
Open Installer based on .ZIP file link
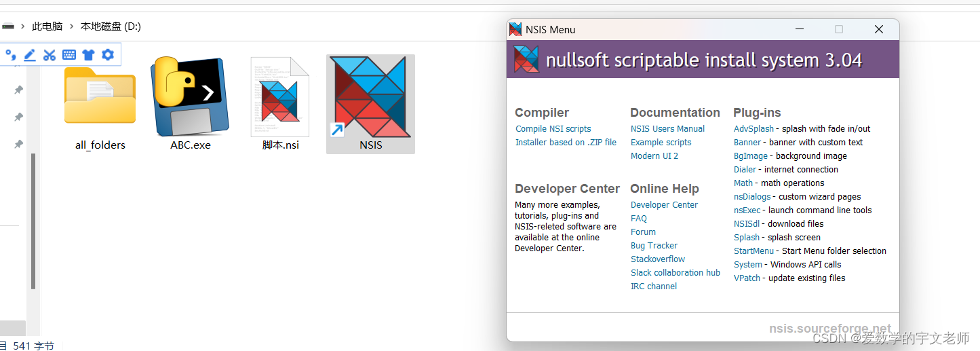566,143
